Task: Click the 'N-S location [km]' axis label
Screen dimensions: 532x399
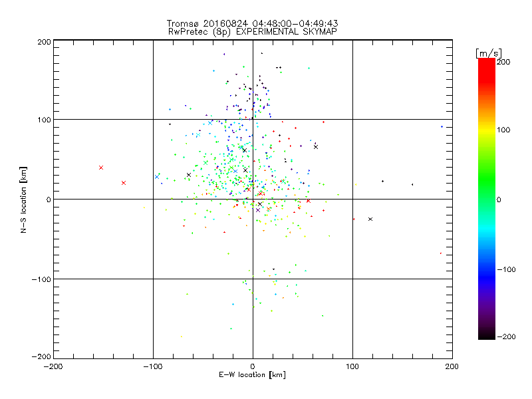Action: click(23, 199)
